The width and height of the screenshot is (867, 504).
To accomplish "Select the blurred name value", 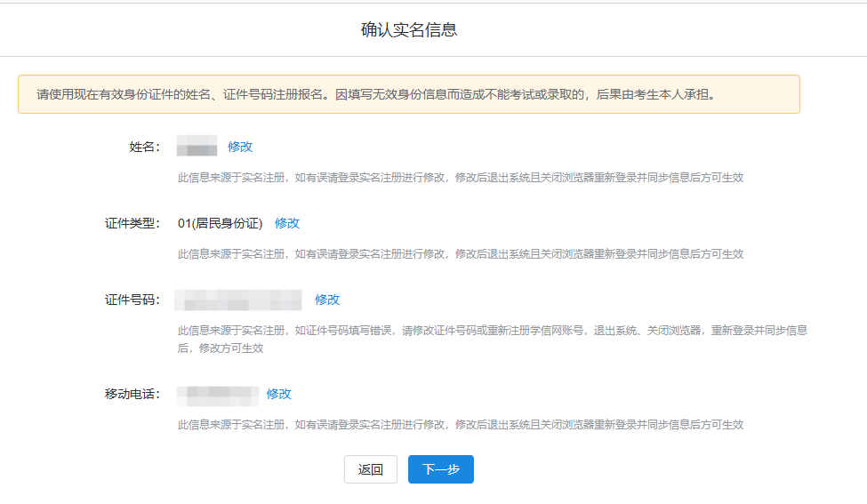I will (197, 147).
